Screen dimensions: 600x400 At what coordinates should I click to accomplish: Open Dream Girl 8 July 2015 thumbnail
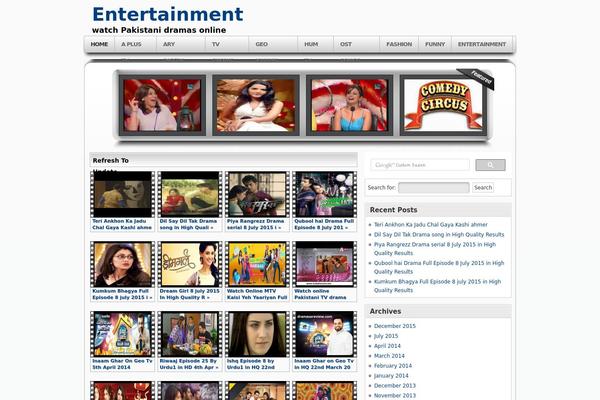(190, 264)
